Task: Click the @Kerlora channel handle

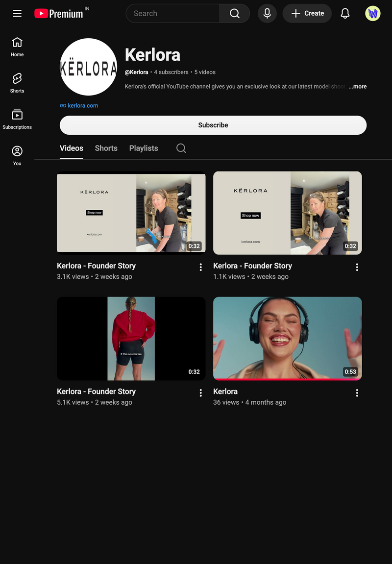Action: [x=136, y=72]
